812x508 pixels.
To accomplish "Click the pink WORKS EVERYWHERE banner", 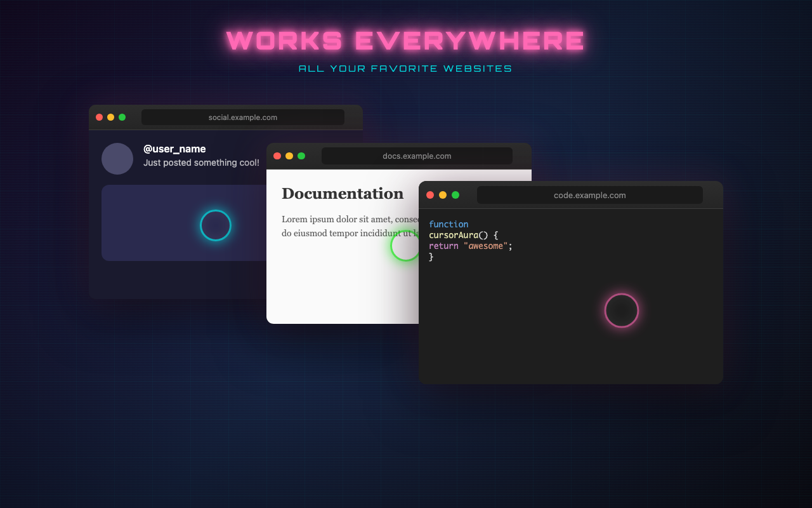I will pos(405,39).
